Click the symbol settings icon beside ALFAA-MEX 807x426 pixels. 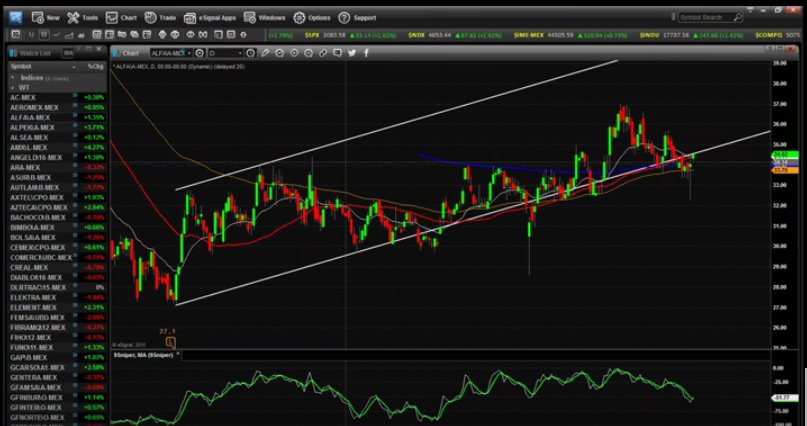(200, 53)
